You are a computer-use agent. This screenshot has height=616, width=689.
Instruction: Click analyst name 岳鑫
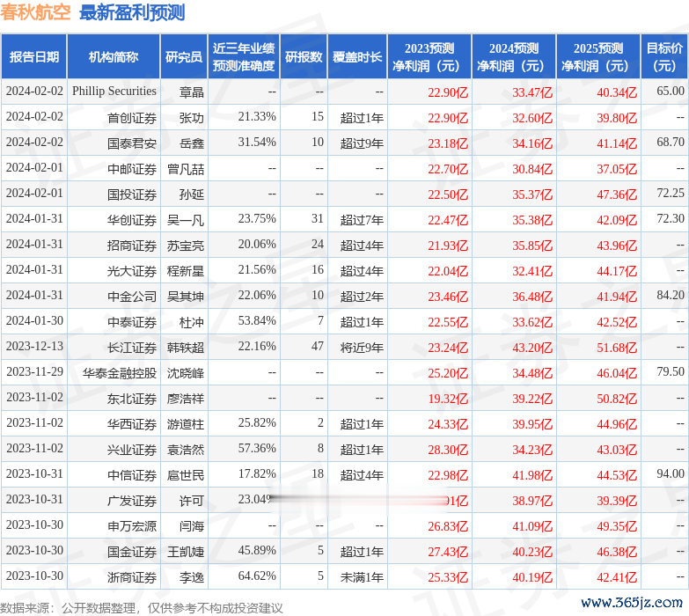(x=192, y=143)
